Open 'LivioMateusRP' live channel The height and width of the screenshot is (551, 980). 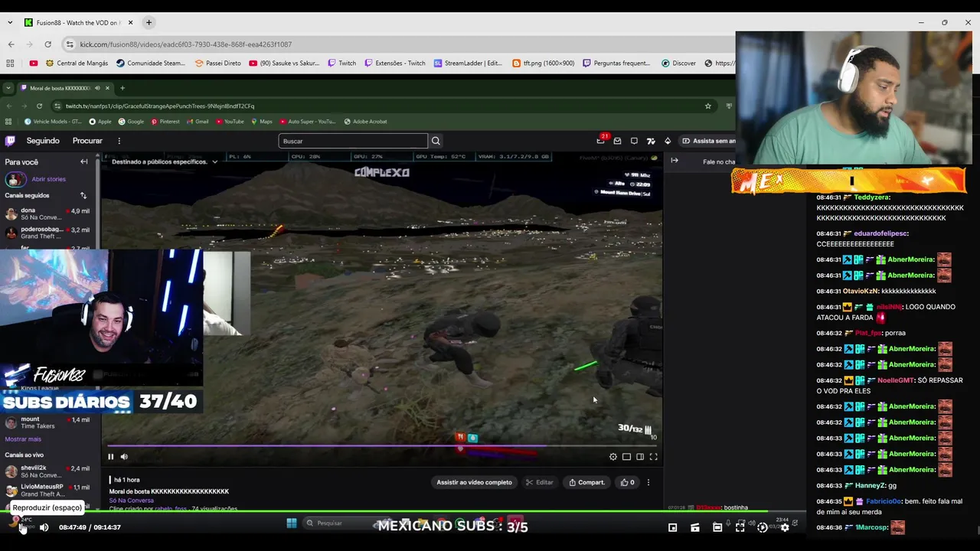[48, 490]
